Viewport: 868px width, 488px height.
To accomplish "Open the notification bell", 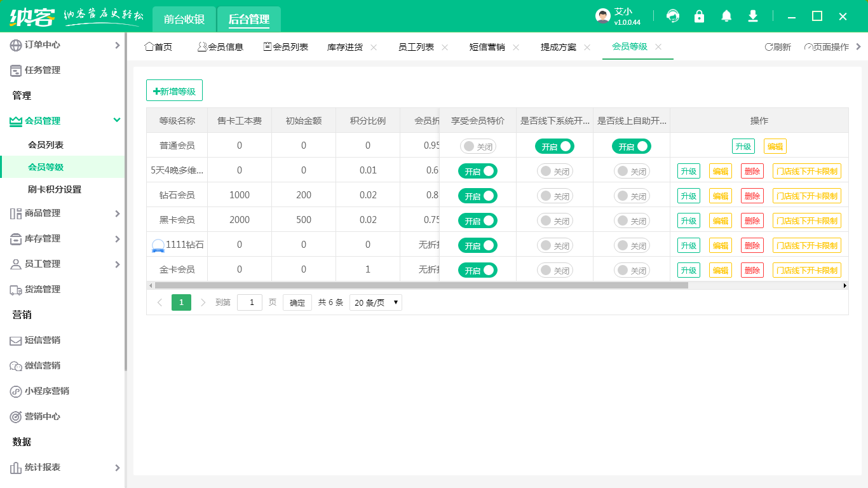I will click(726, 16).
